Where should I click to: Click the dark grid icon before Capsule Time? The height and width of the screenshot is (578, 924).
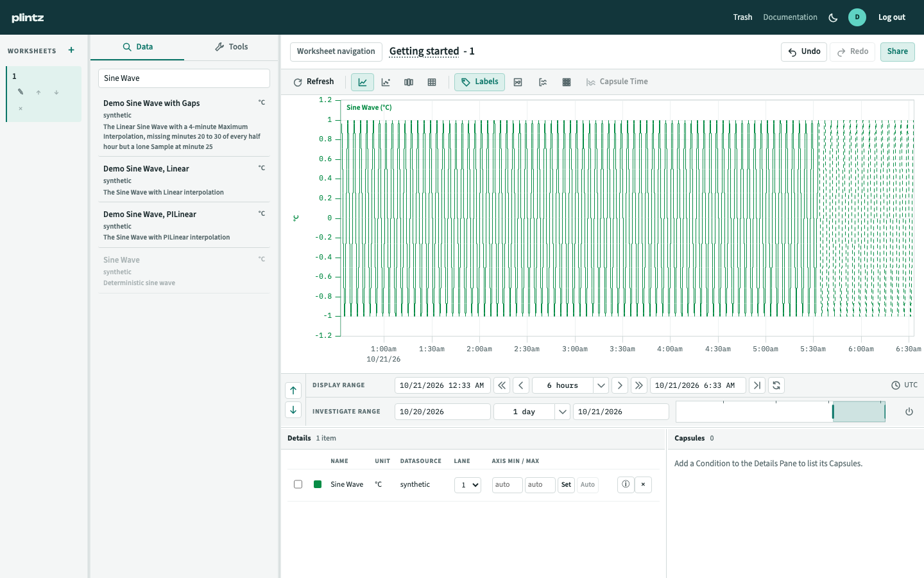pyautogui.click(x=567, y=82)
